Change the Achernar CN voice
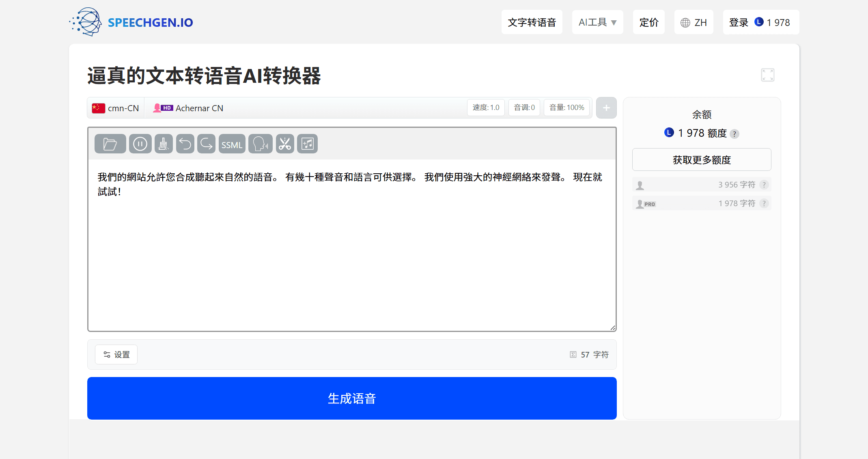 (x=187, y=108)
